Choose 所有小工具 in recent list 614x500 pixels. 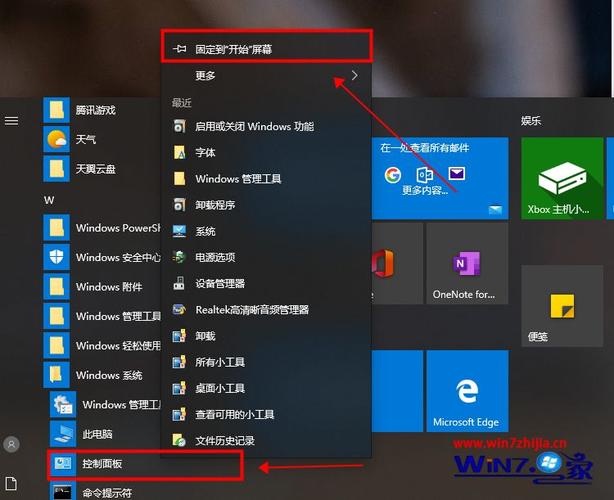pos(266,362)
